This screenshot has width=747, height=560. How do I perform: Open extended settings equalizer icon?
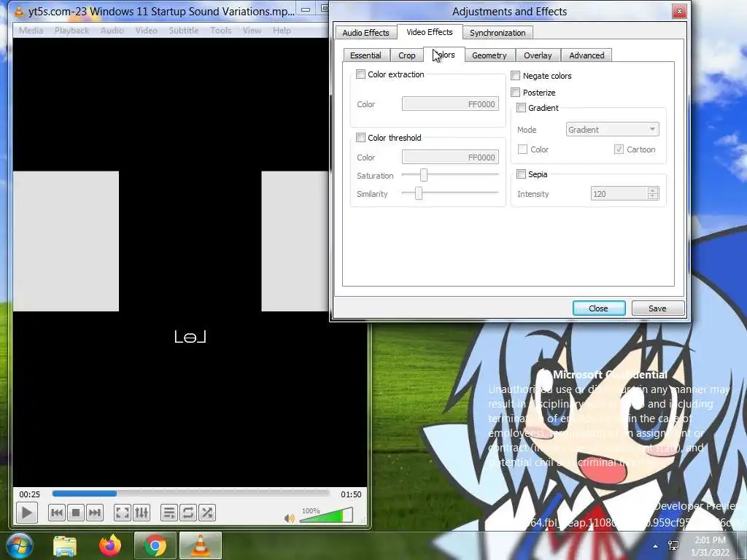point(142,513)
